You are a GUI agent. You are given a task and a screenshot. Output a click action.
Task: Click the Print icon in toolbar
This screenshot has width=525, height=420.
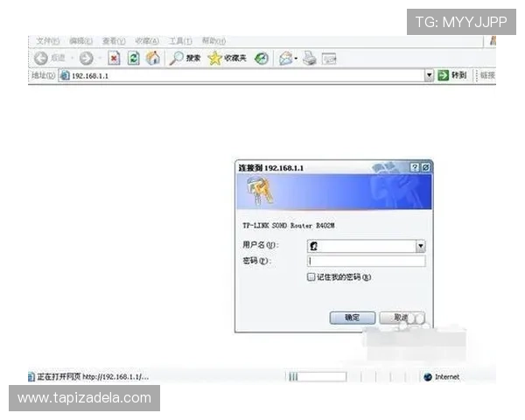tap(309, 58)
